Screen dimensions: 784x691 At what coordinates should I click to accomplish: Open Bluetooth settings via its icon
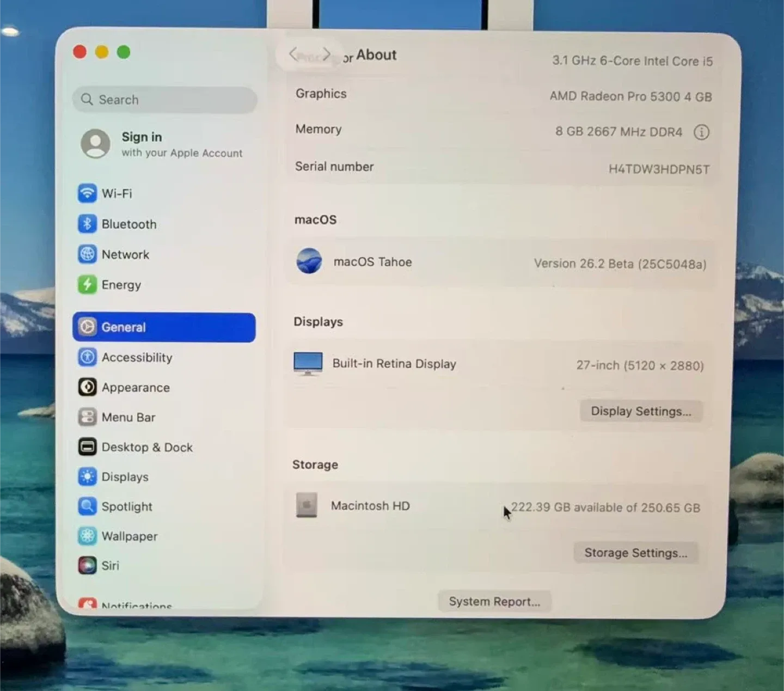87,224
